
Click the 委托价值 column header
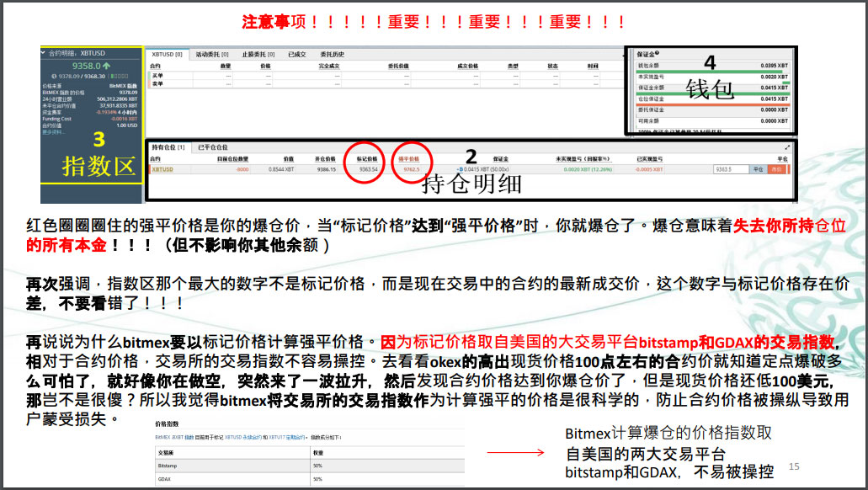click(398, 66)
